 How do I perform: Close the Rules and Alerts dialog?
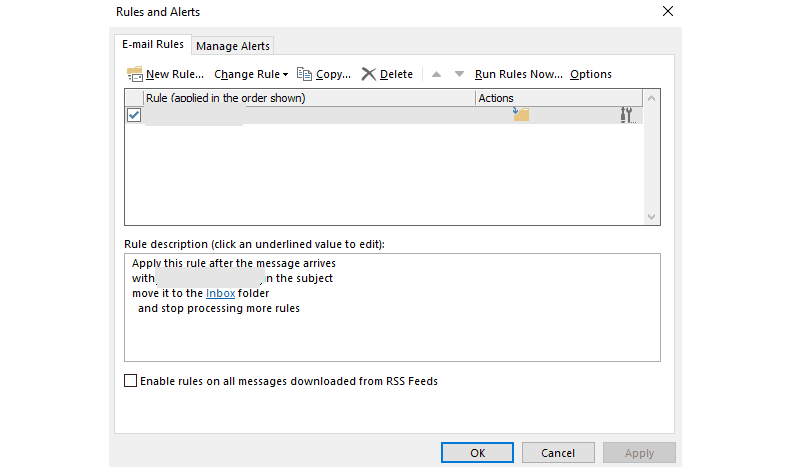click(667, 12)
